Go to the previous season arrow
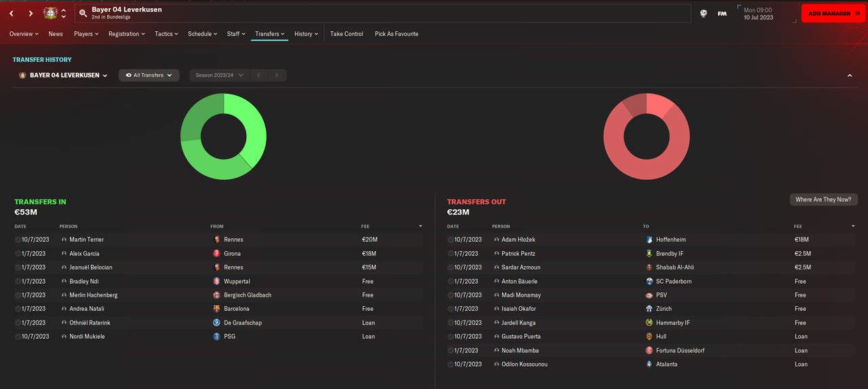 pos(258,75)
